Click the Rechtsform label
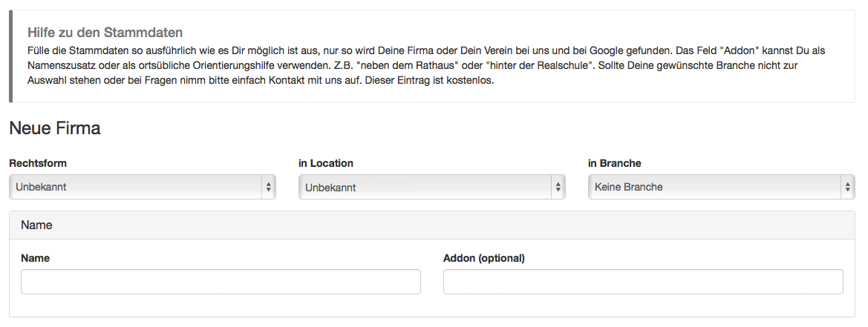The width and height of the screenshot is (868, 327). coord(38,163)
